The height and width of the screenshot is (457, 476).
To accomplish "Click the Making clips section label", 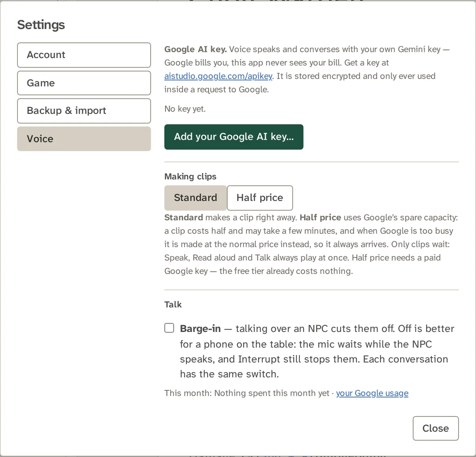I will 190,176.
